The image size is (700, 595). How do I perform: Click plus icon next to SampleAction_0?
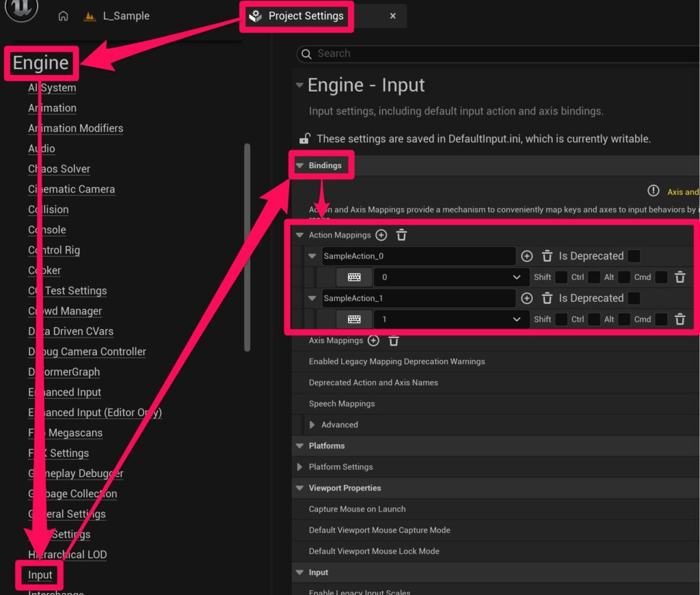pyautogui.click(x=526, y=256)
